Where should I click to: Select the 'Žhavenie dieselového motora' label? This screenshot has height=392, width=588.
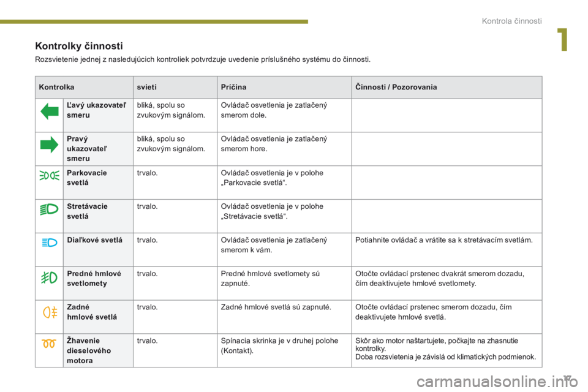click(89, 351)
